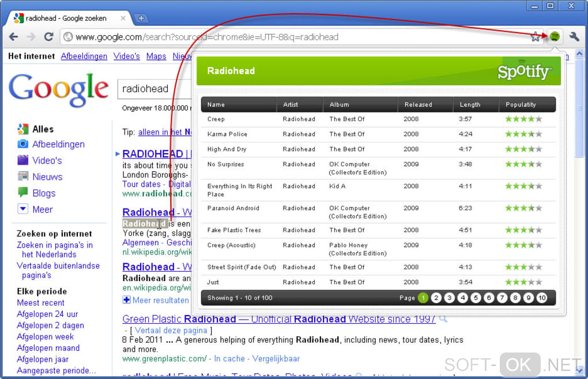This screenshot has width=588, height=379.
Task: Click the Chrome address bar URL
Action: pos(207,37)
